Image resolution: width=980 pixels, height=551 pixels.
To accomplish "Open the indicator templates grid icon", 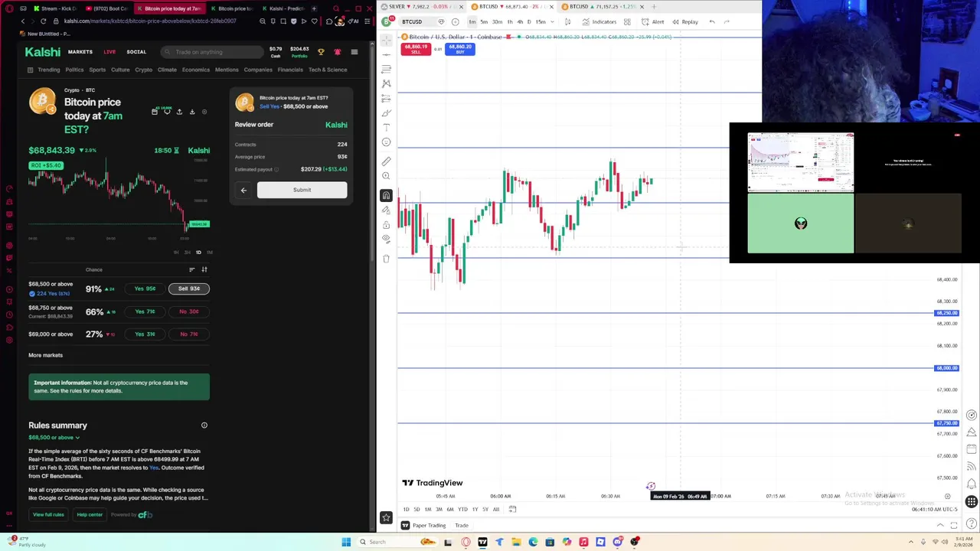I will tap(627, 21).
